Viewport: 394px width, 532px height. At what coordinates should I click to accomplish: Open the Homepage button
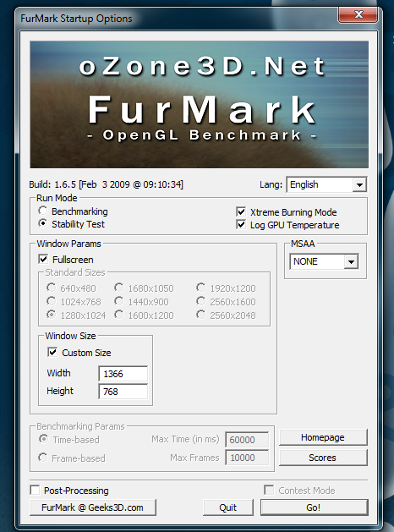(323, 437)
